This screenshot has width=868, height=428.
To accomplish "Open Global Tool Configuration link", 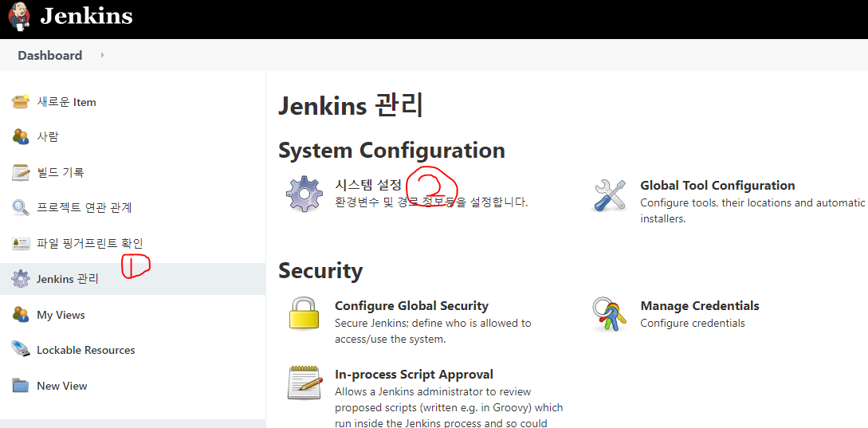I will 717,186.
